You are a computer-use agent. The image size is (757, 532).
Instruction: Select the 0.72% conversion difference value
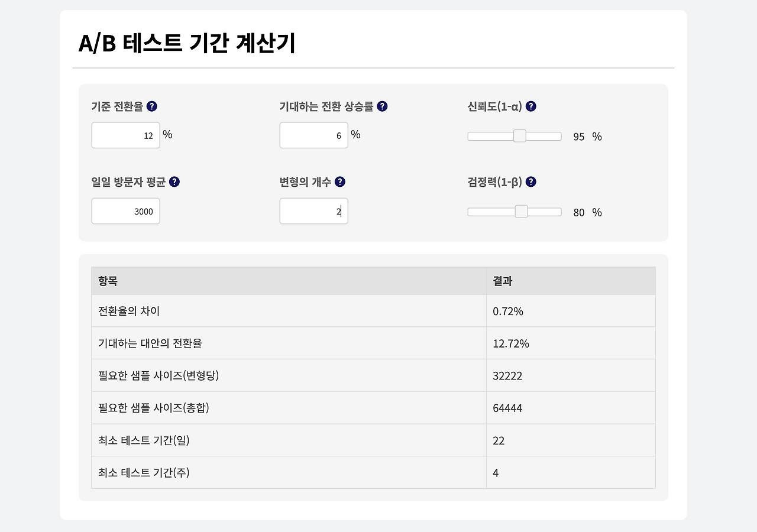(x=508, y=310)
